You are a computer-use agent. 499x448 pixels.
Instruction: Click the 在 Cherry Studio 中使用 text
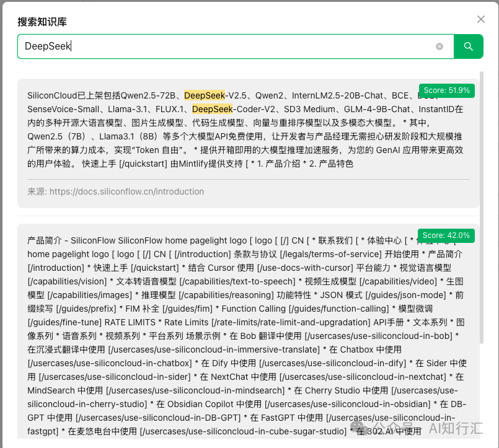pyautogui.click(x=341, y=390)
